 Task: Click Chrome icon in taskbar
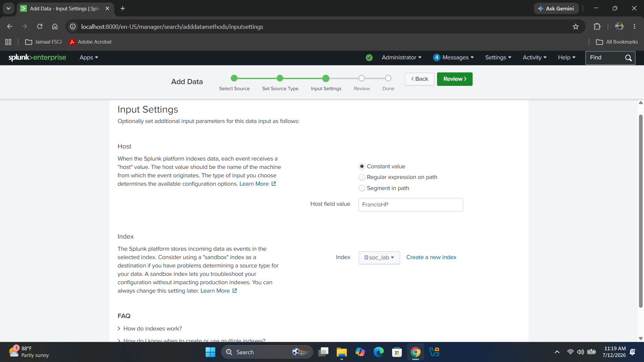(415, 352)
